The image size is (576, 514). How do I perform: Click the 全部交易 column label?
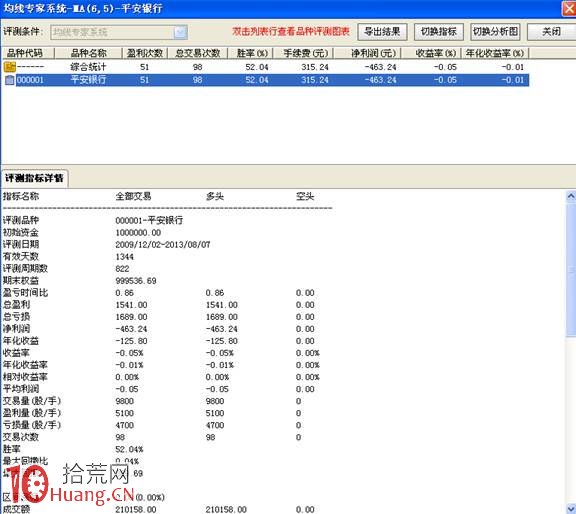pos(133,197)
